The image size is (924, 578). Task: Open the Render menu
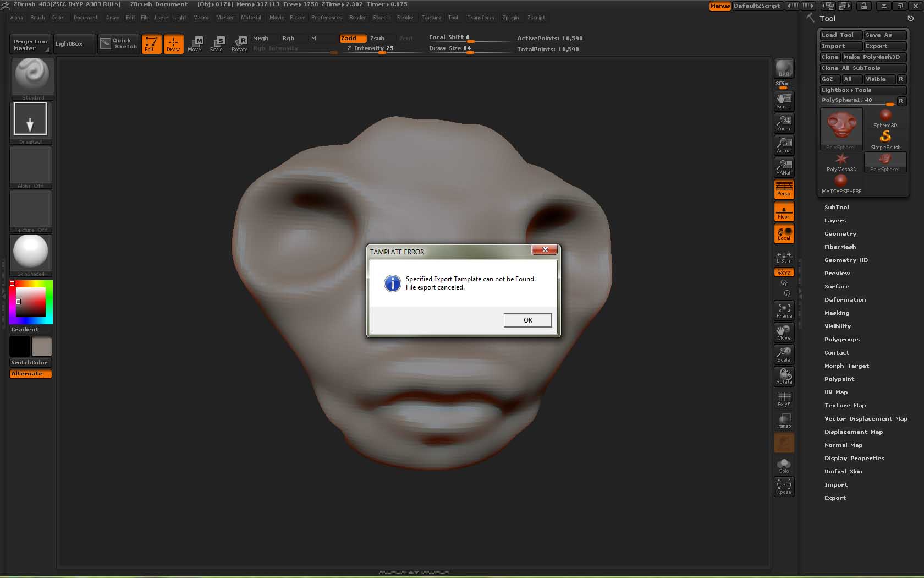[358, 18]
